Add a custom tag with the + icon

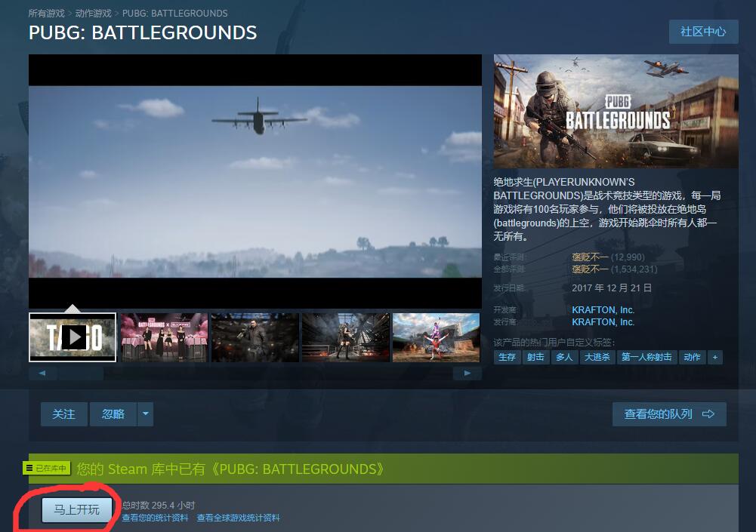pos(714,357)
